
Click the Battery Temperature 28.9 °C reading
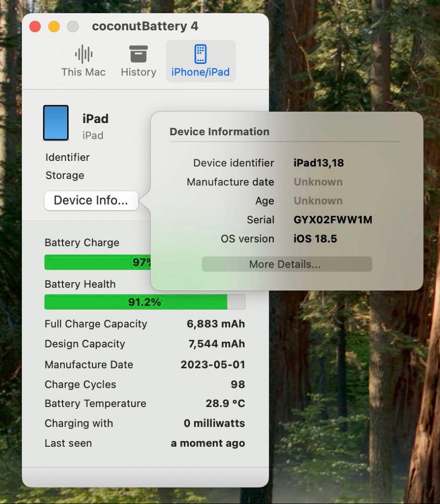click(225, 403)
